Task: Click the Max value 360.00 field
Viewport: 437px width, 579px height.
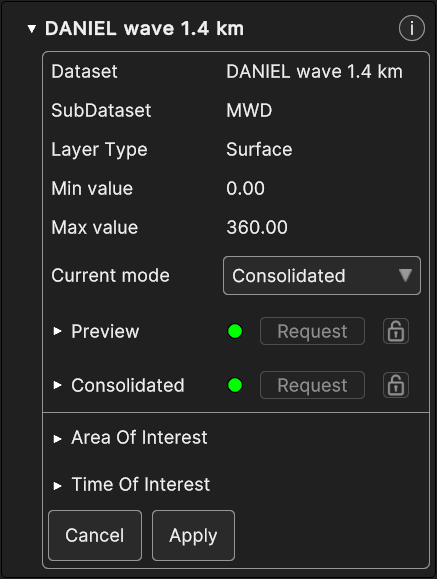Action: pyautogui.click(x=257, y=227)
